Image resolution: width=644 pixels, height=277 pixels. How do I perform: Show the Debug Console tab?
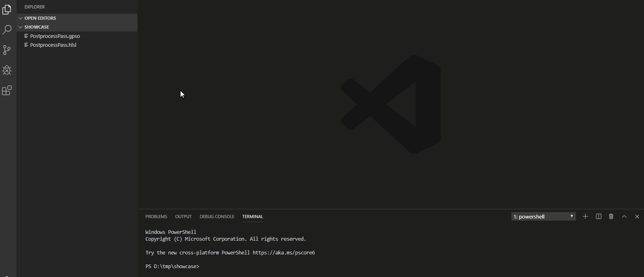[217, 217]
